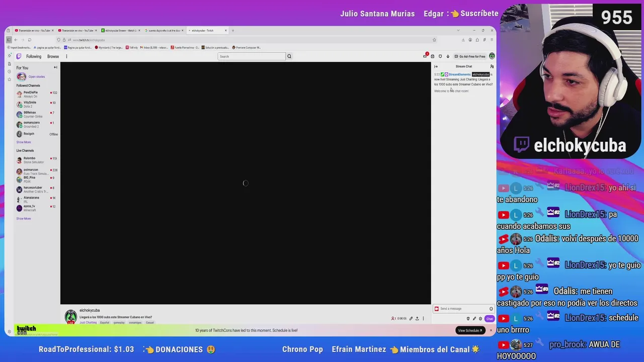The width and height of the screenshot is (644, 362).
Task: Click the Just Chatting category link
Action: point(88,323)
